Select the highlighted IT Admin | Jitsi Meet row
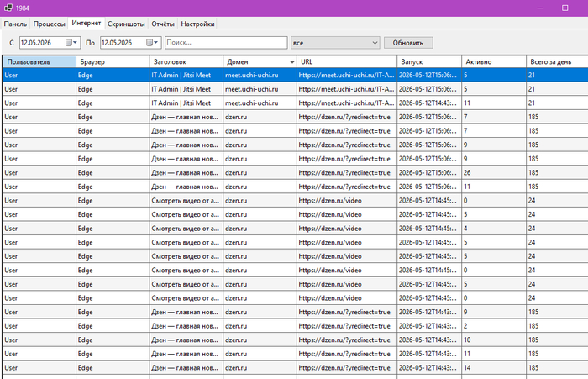 [x=295, y=75]
